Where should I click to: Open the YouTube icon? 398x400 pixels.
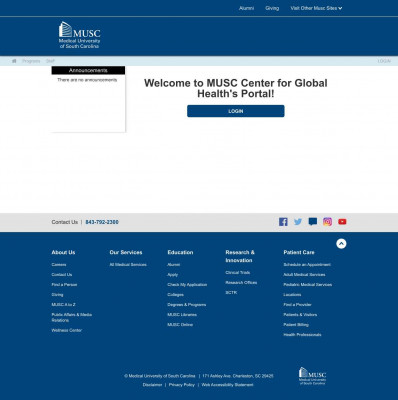click(342, 222)
